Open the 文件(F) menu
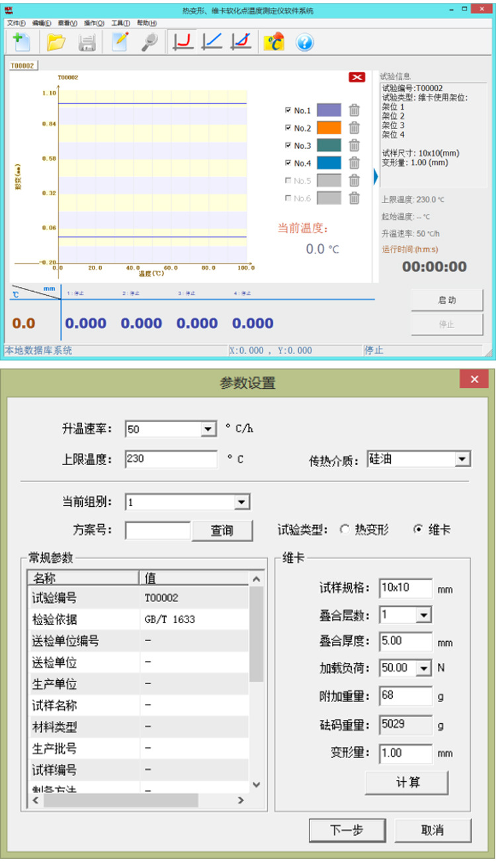 (17, 23)
